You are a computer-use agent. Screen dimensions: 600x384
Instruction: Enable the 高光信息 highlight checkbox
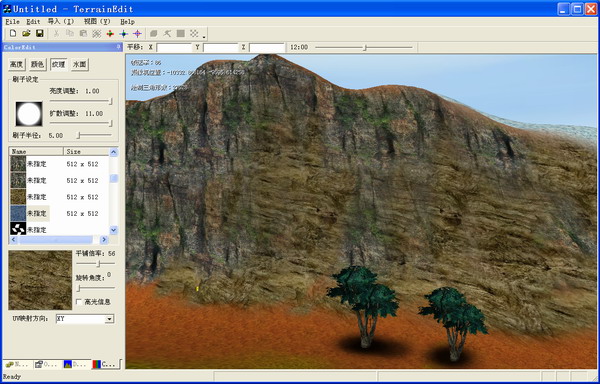click(79, 302)
